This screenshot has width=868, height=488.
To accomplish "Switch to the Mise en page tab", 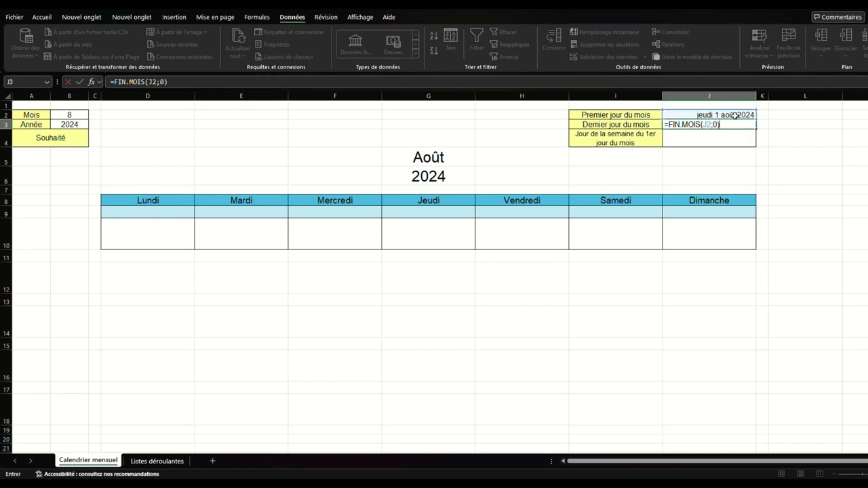I will [x=215, y=17].
